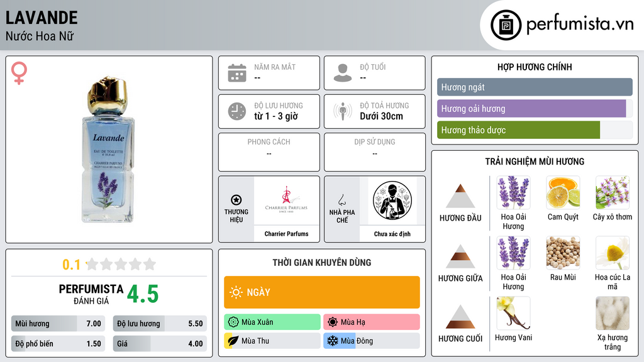Click the Hương Vani note thumbnail

(513, 314)
